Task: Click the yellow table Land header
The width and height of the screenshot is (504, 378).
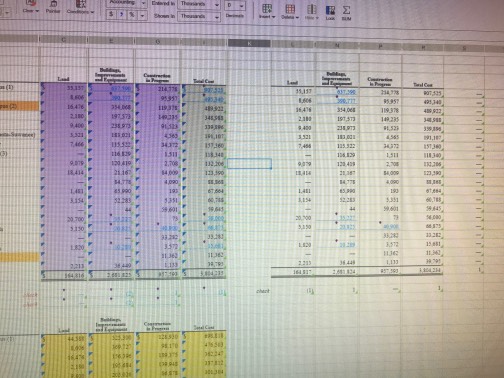Action: (64, 330)
